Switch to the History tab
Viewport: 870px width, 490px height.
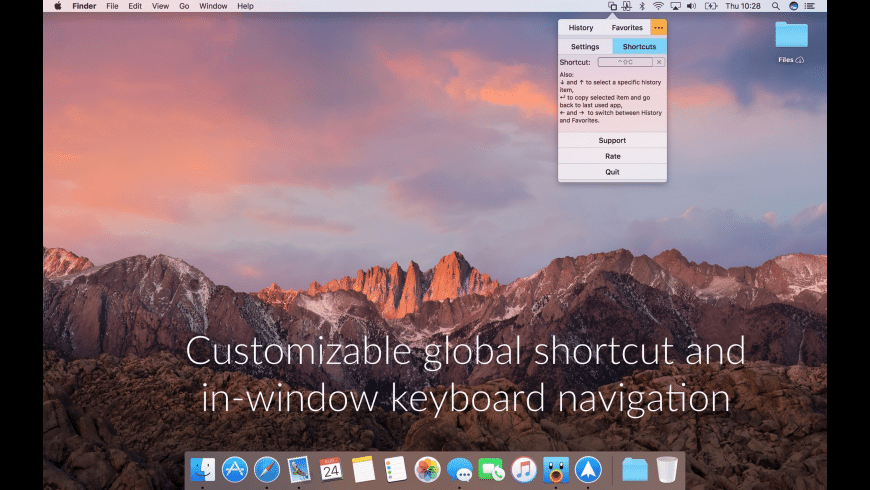click(581, 28)
